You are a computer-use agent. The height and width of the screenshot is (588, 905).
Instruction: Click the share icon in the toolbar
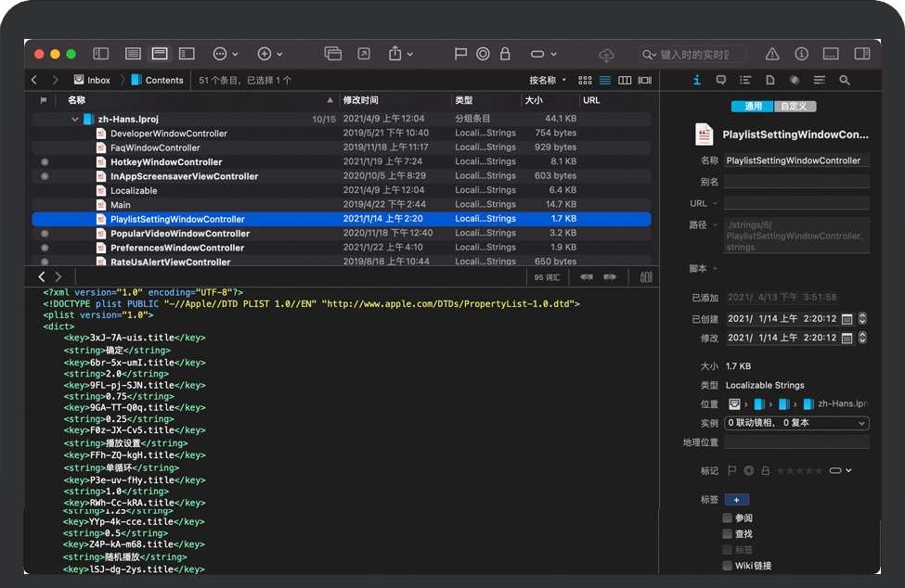(x=395, y=55)
